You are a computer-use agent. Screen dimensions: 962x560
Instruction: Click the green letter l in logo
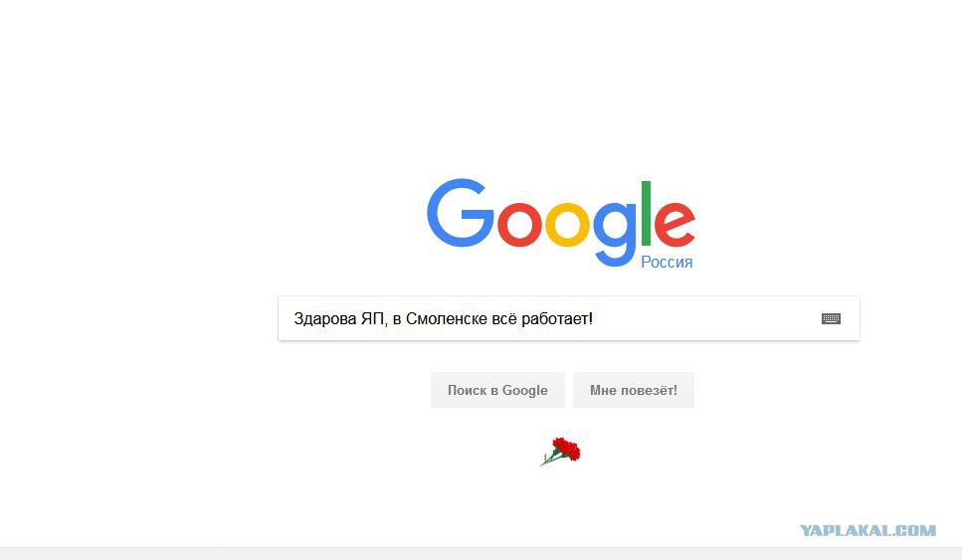coord(646,213)
